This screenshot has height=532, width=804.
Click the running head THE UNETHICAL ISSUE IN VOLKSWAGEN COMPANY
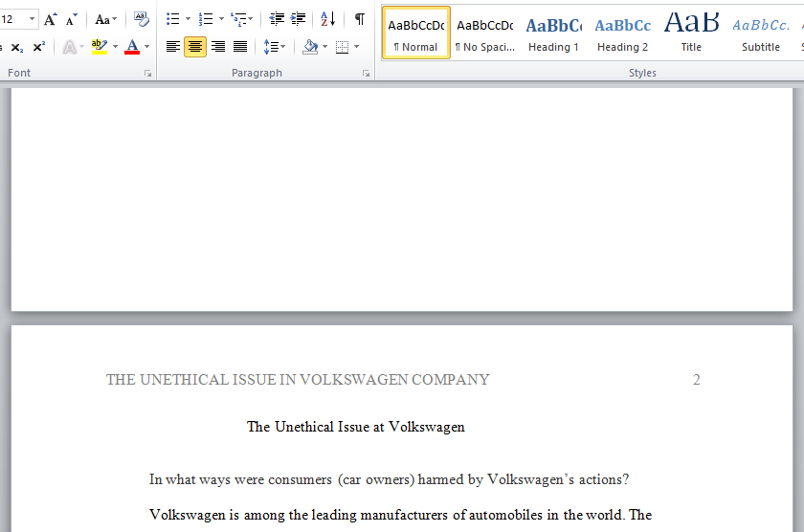pos(298,380)
